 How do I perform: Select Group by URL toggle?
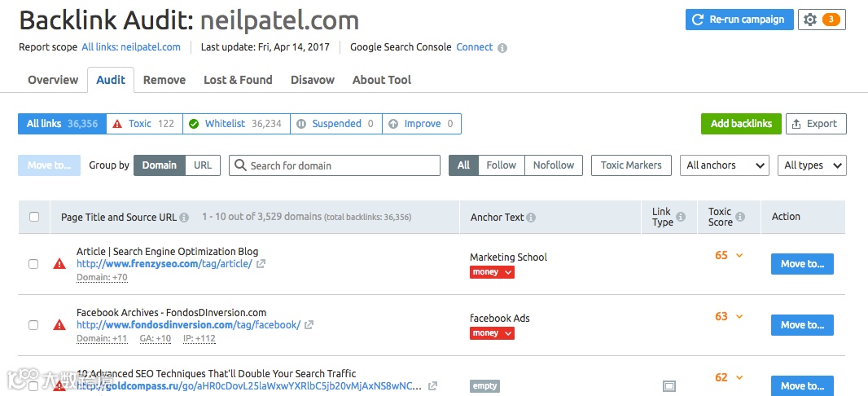point(203,165)
